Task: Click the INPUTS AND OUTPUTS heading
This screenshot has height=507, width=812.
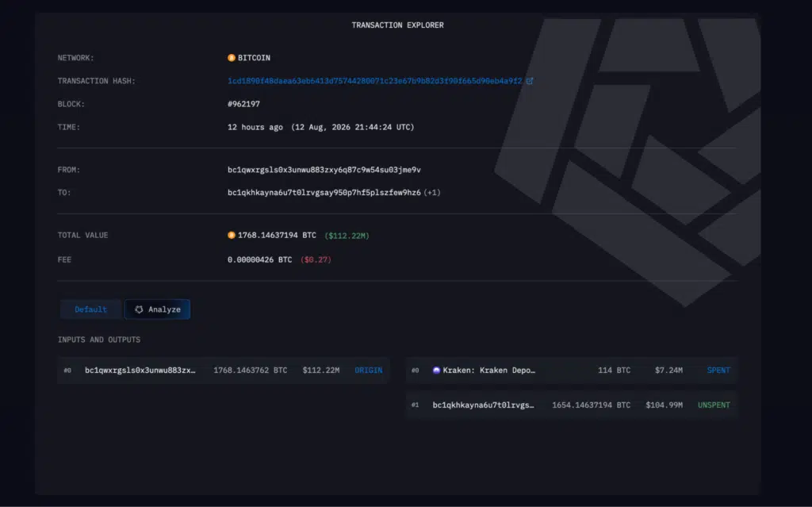Action: (x=99, y=340)
